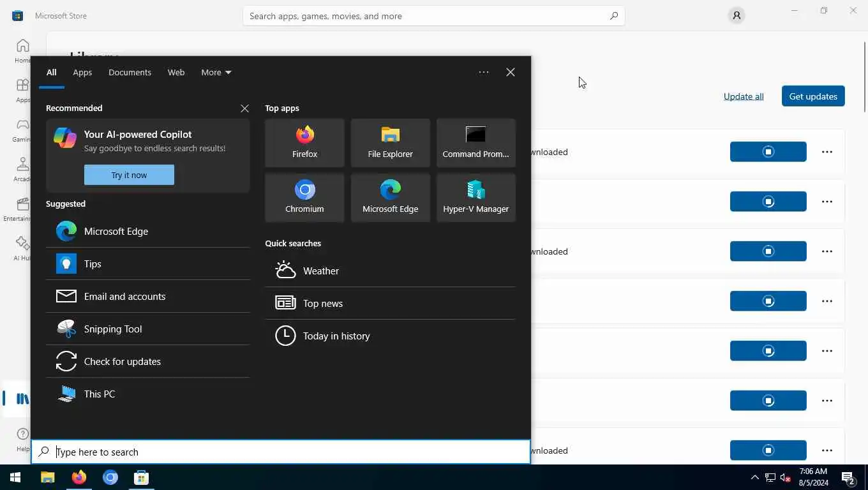Switch to the Apps search tab
This screenshot has width=868, height=490.
click(x=82, y=72)
